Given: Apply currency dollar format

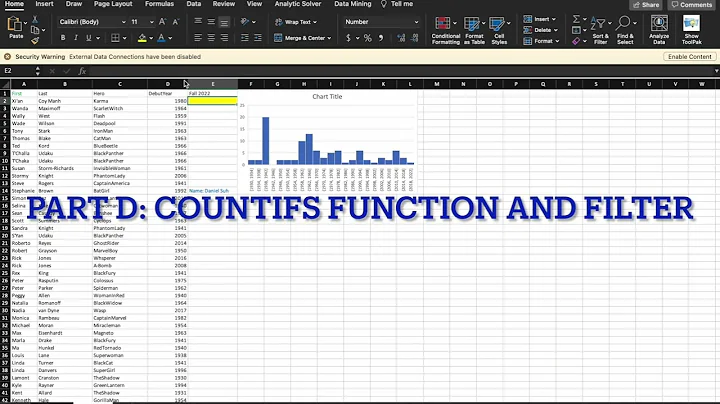Looking at the screenshot, I should tap(348, 38).
